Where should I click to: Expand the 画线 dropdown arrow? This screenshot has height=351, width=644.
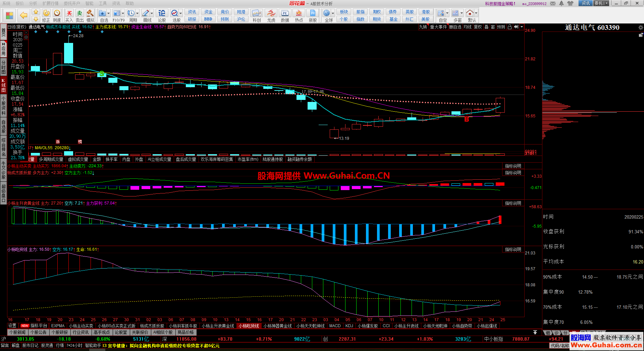coord(152,13)
